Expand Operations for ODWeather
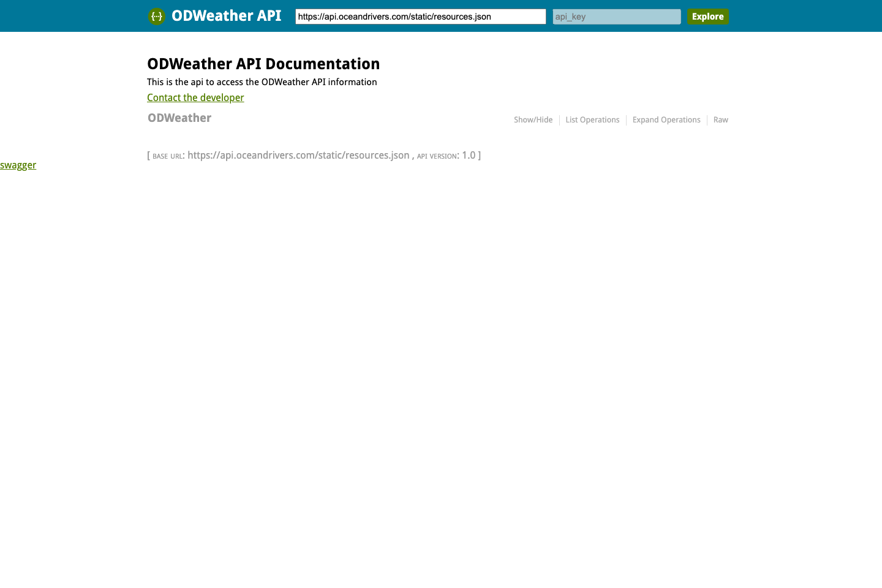The width and height of the screenshot is (882, 588). 666,119
